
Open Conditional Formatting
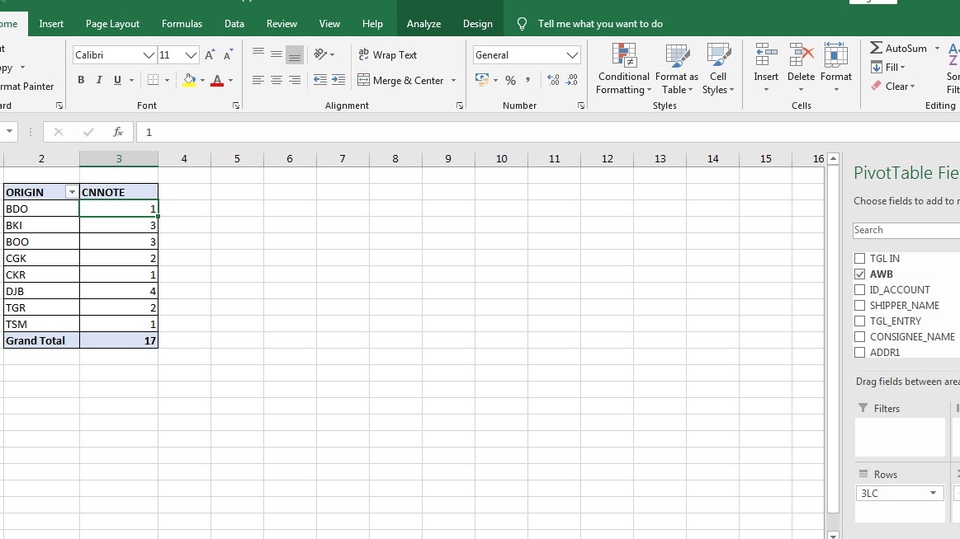tap(624, 69)
